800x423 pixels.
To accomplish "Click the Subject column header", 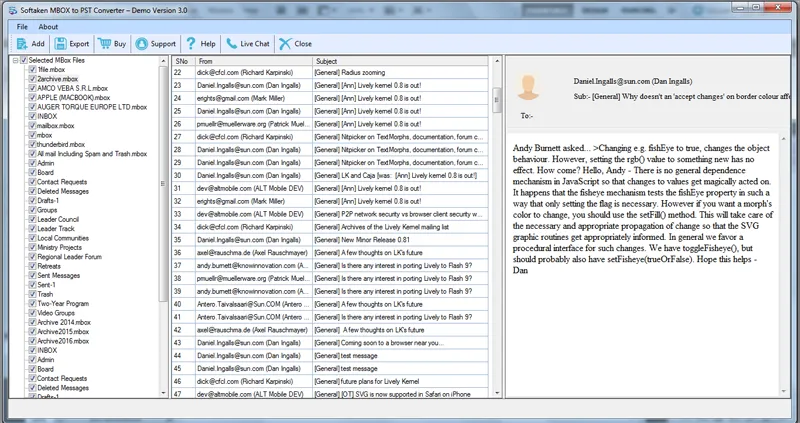I will point(401,61).
